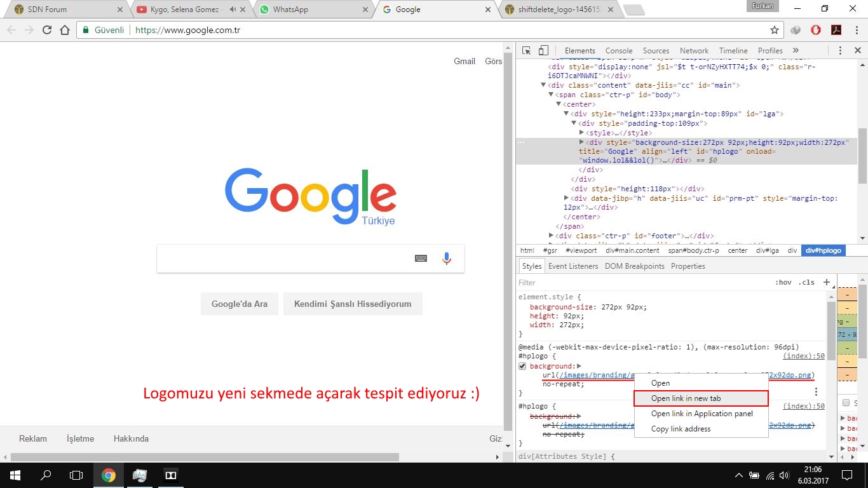Mute the Kygo tab speaker icon
This screenshot has height=488, width=868.
coord(233,10)
